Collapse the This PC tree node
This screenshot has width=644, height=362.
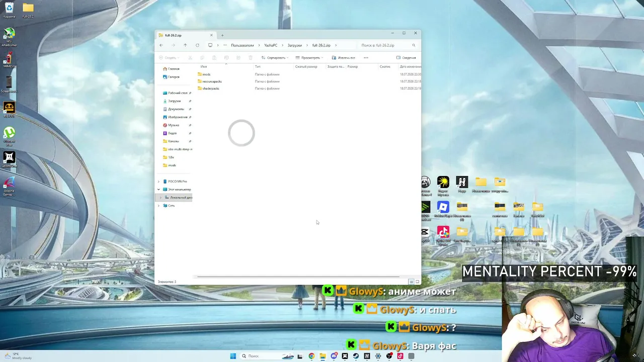pyautogui.click(x=158, y=190)
